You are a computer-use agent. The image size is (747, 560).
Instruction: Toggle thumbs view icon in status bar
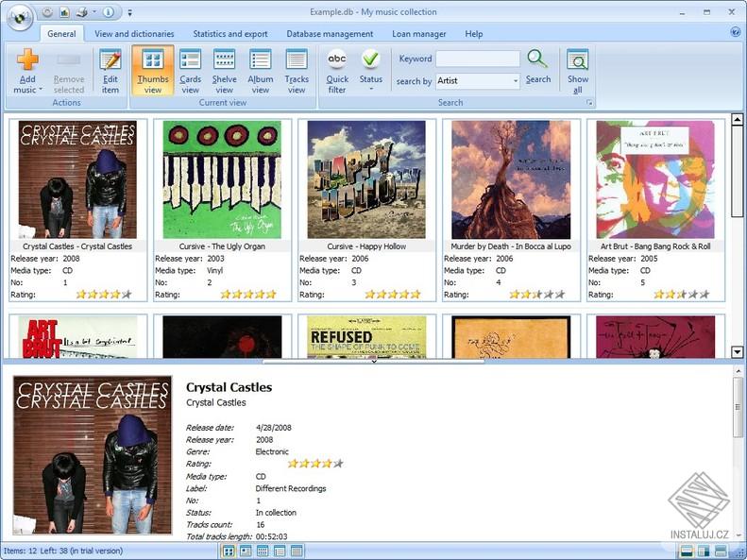click(229, 551)
